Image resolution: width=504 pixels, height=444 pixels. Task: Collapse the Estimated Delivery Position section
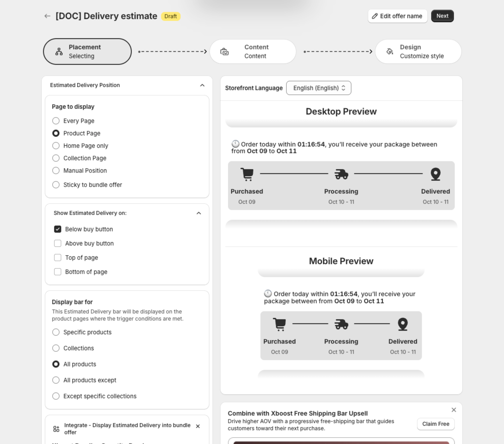click(202, 85)
